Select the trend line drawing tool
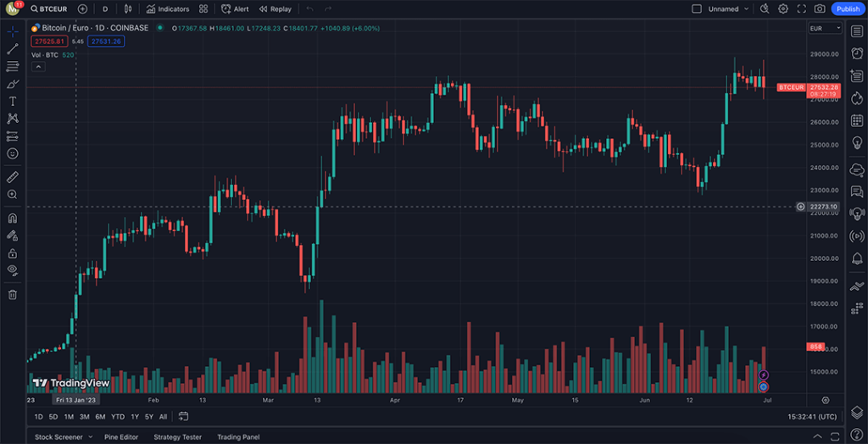The image size is (868, 444). (x=13, y=48)
